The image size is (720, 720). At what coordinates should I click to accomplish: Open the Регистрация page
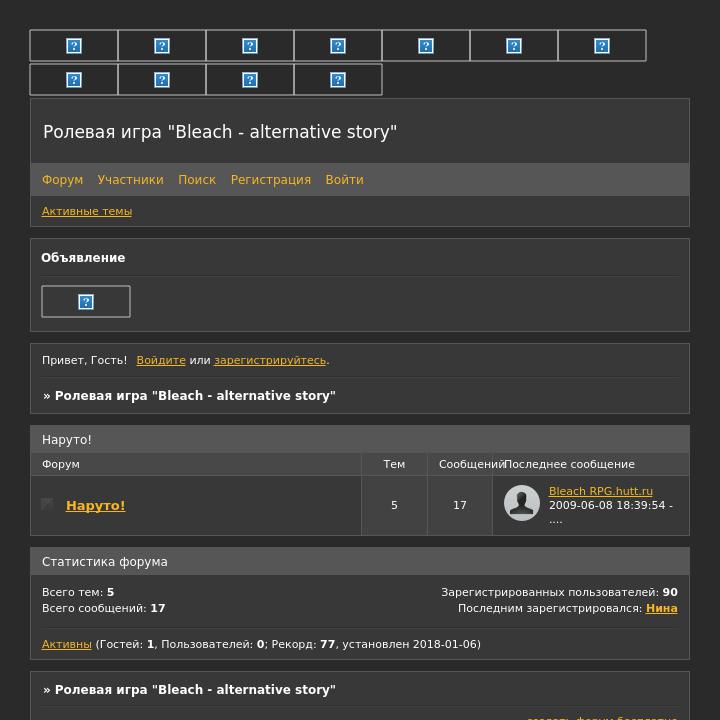point(271,180)
